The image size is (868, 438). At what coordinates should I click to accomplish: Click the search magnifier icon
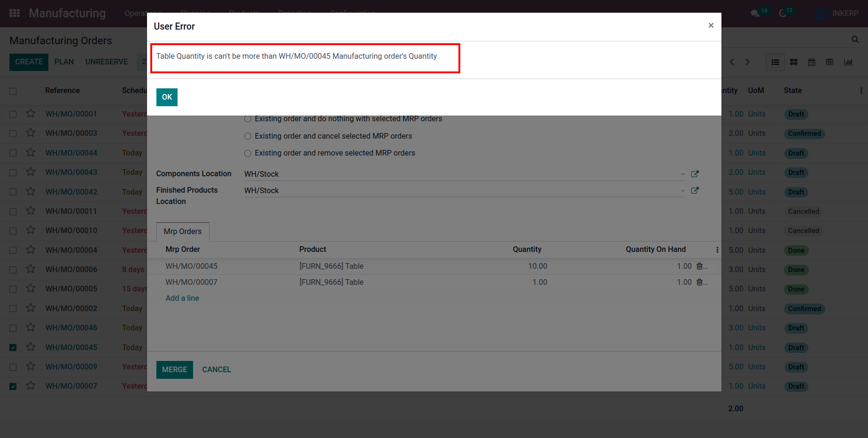point(855,40)
